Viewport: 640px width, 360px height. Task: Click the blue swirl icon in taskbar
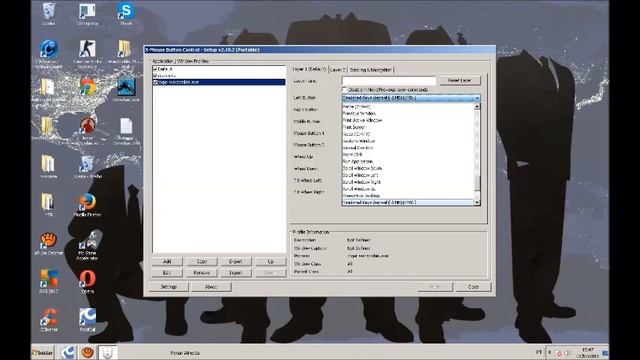(x=67, y=352)
